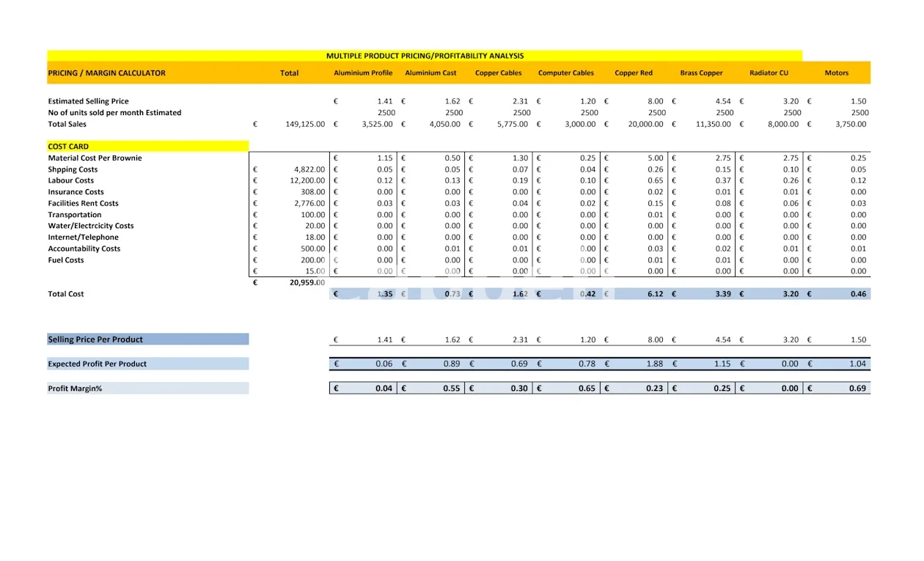Click the Multiple Product Pricing/Profitability Analysis title

click(x=425, y=56)
